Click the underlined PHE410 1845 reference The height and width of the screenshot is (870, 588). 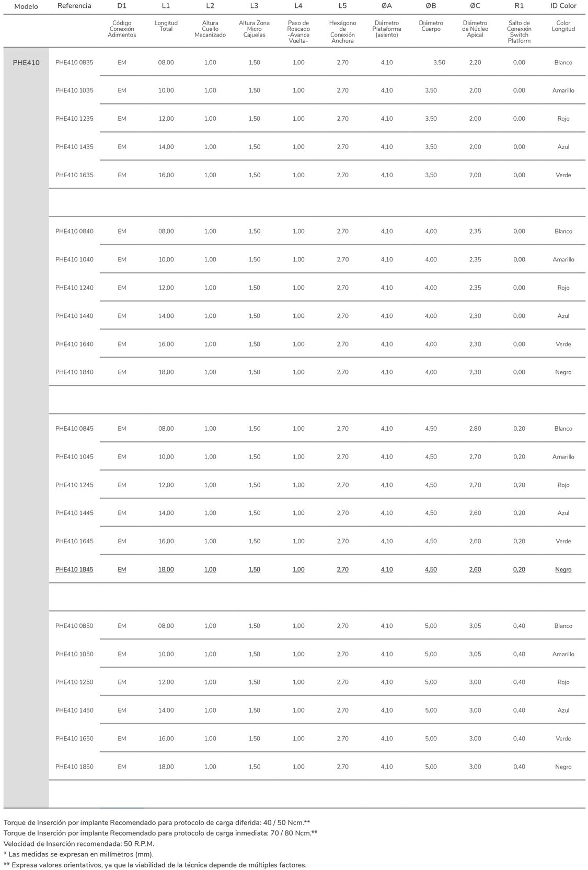click(74, 569)
